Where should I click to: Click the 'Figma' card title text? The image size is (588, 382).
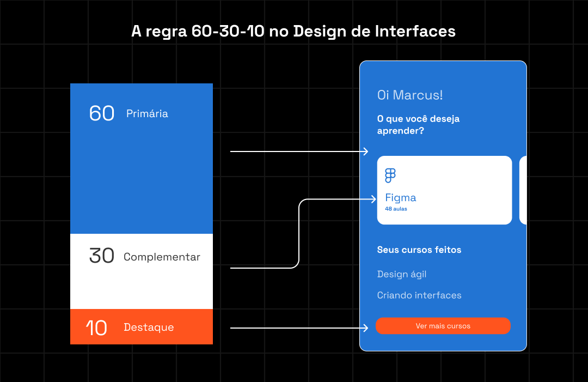(x=401, y=198)
